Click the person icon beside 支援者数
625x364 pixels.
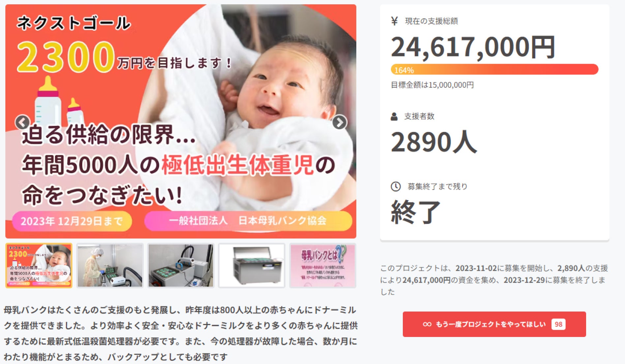(394, 116)
